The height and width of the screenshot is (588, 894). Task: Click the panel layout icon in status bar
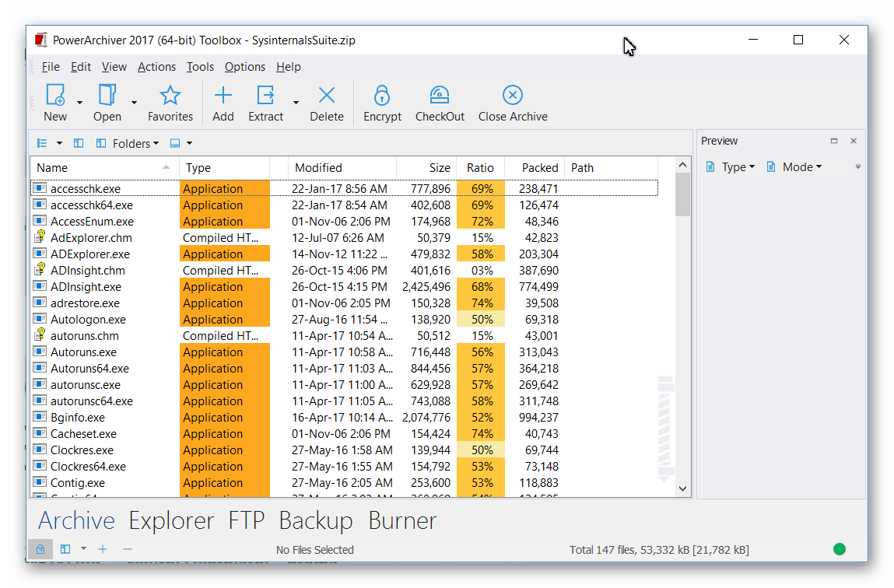[65, 549]
